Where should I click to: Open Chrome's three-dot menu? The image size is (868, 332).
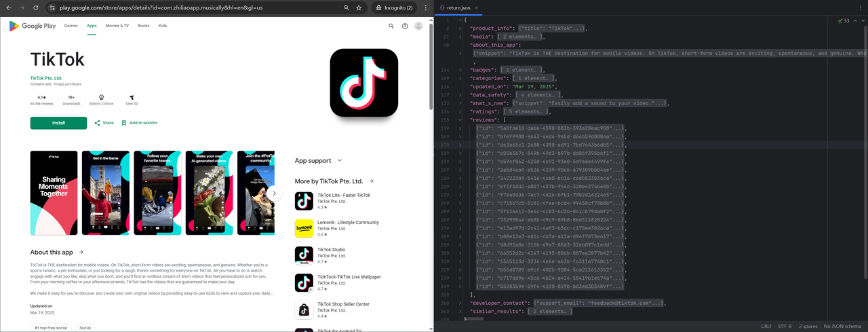[427, 7]
